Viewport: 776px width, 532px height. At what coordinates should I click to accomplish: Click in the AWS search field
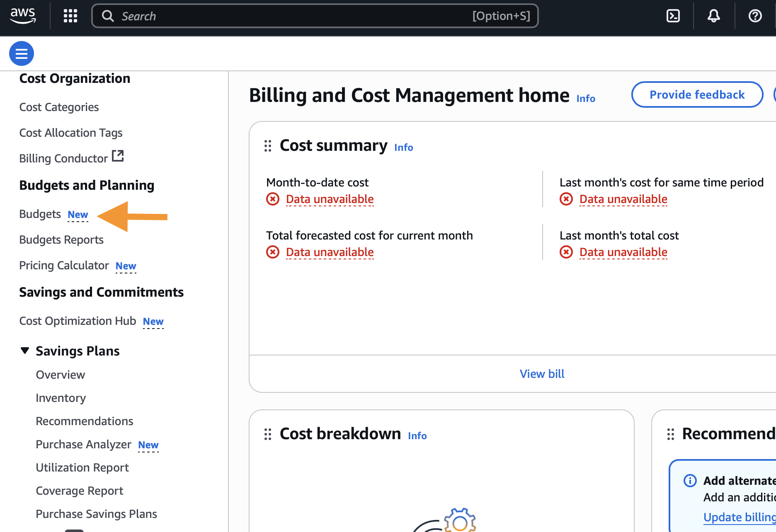tap(290, 16)
